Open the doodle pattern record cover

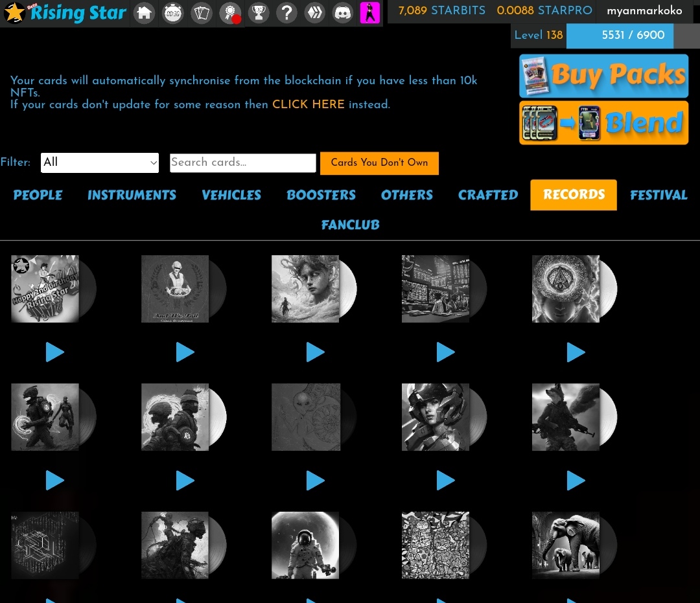coord(436,545)
